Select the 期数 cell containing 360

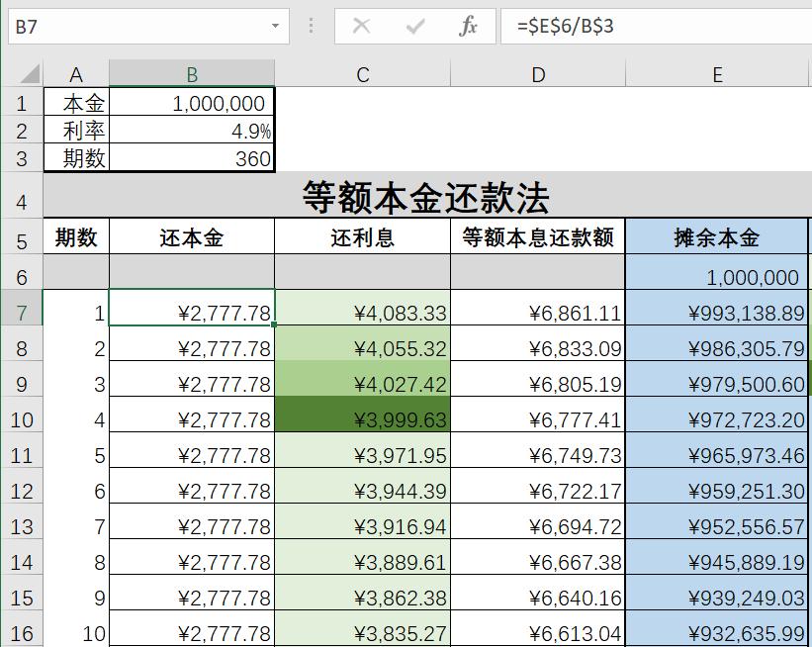pos(193,159)
